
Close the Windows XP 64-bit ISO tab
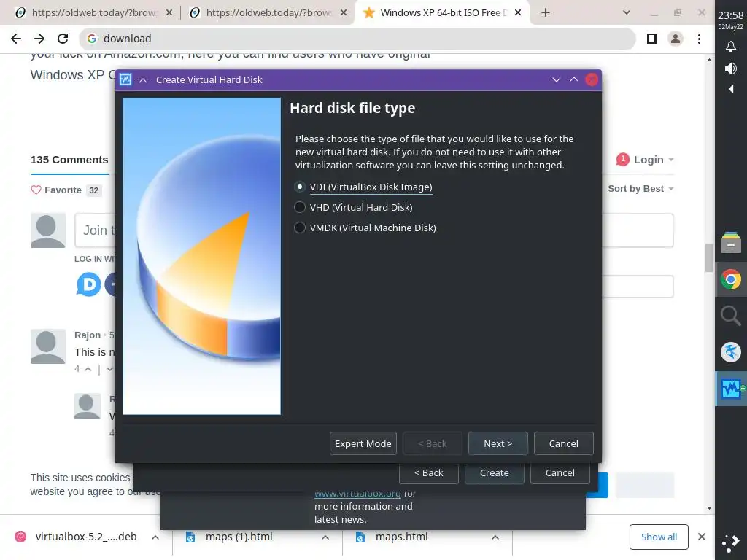click(x=518, y=12)
